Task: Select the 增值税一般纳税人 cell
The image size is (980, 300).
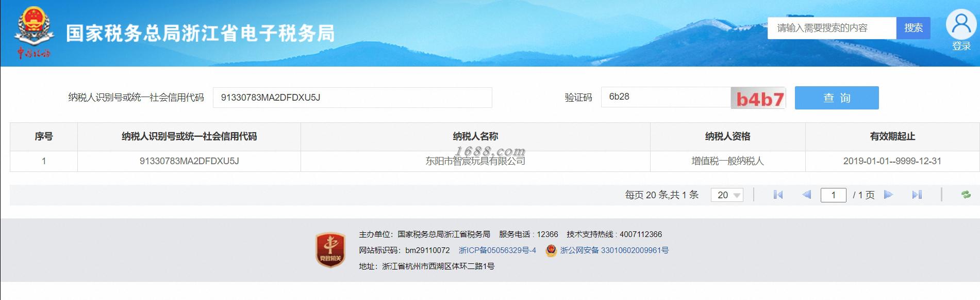Action: pos(727,161)
